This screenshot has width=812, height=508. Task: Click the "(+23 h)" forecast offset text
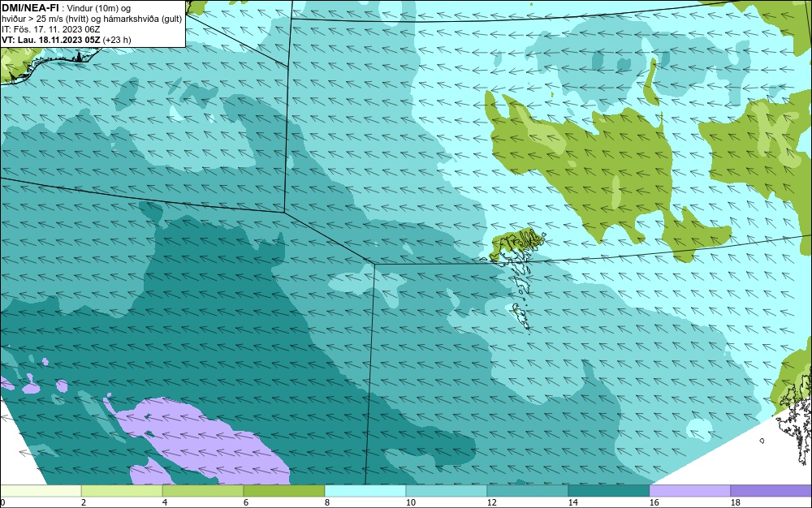coord(117,40)
